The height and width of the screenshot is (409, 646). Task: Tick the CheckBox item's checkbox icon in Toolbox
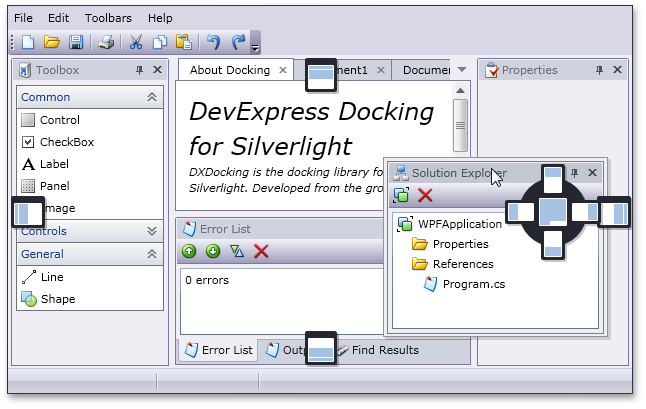28,142
